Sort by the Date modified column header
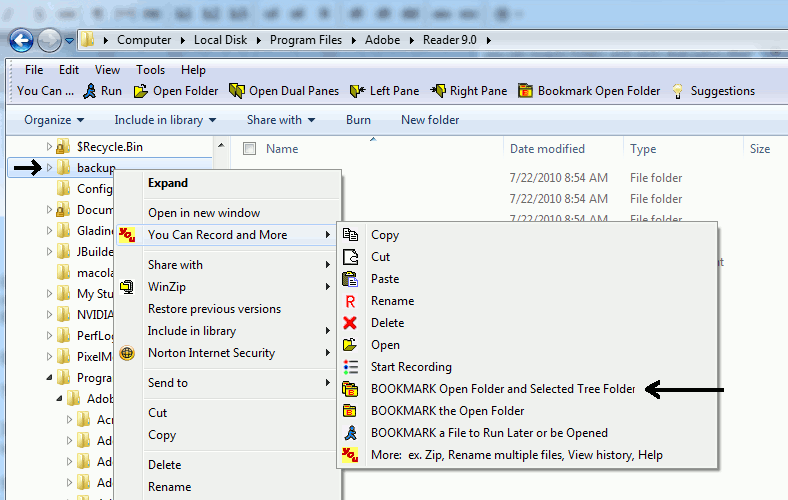The image size is (788, 500). tap(547, 149)
